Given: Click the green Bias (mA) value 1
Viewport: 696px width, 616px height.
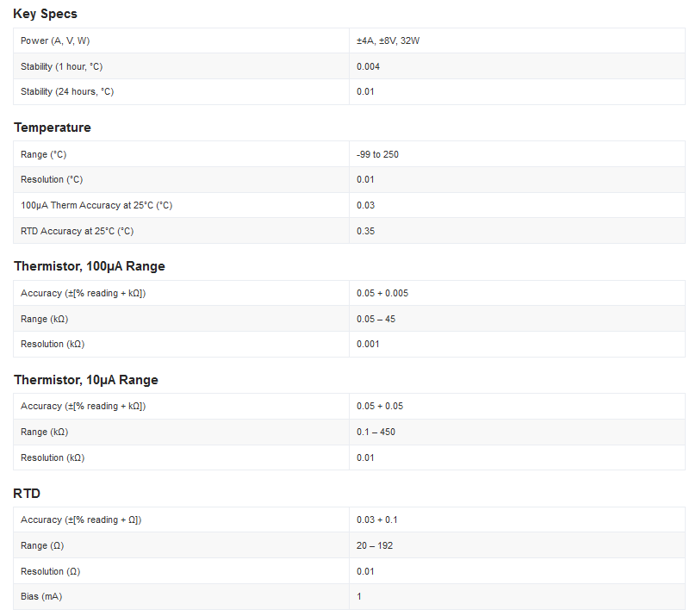Looking at the screenshot, I should (359, 596).
